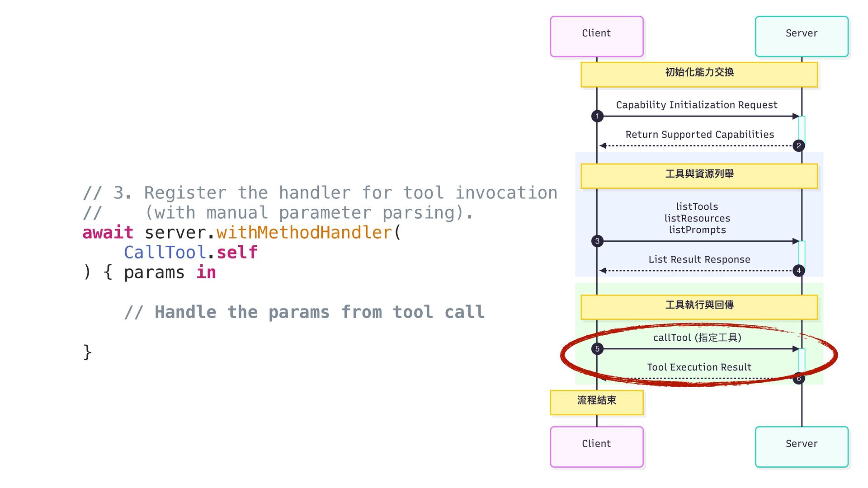Image resolution: width=868 pixels, height=488 pixels.
Task: Click sequence number circle 5 on the Client lifeline
Action: pyautogui.click(x=597, y=349)
